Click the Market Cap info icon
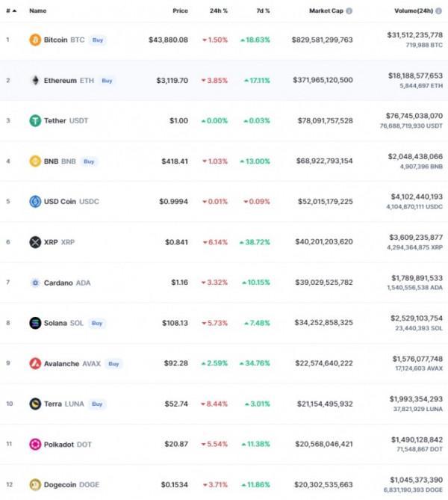 pos(349,11)
